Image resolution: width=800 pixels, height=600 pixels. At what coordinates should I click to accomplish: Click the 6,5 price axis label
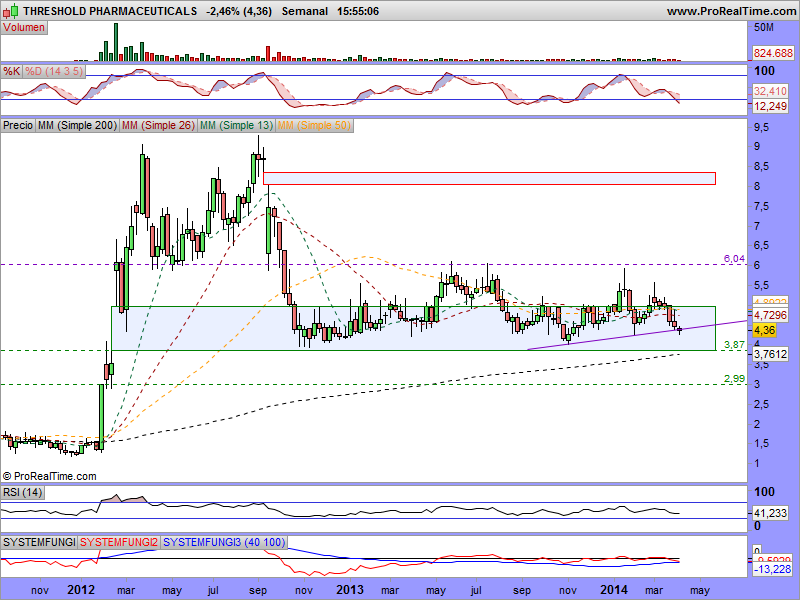pos(761,245)
